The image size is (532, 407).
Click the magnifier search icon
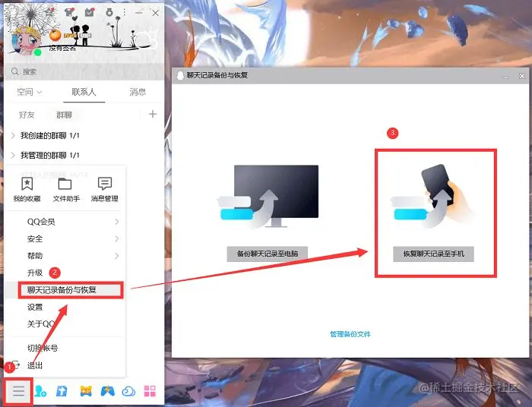coord(15,71)
